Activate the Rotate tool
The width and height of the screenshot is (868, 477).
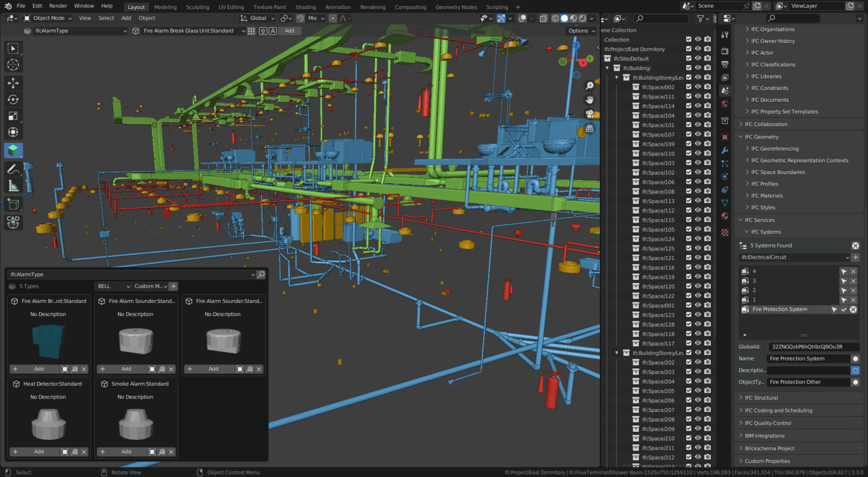point(12,99)
